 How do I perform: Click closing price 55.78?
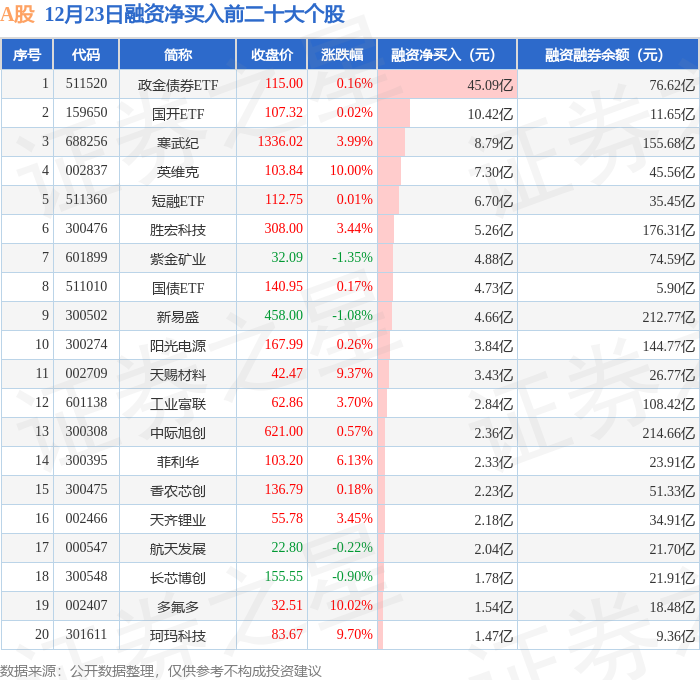pyautogui.click(x=287, y=519)
